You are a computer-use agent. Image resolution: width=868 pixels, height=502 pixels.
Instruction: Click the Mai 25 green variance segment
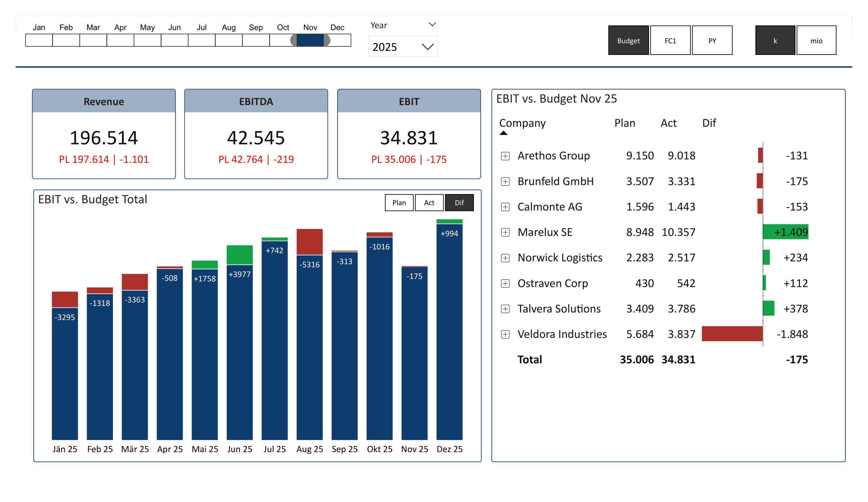click(x=205, y=264)
